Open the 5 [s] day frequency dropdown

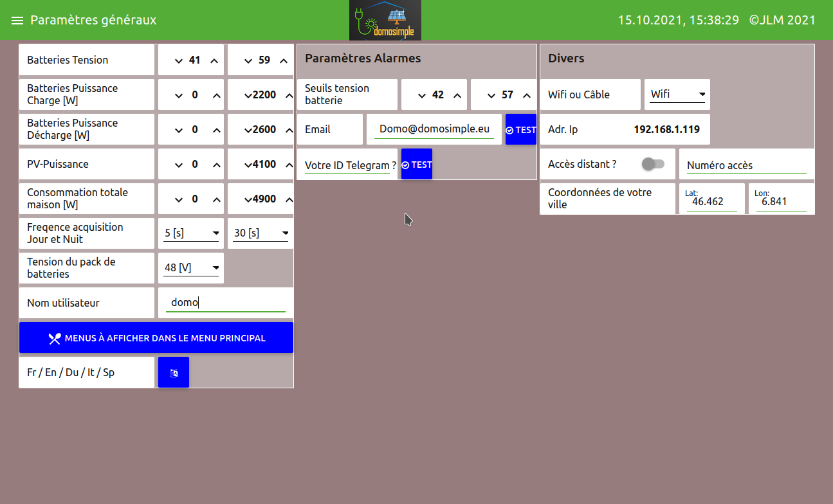(191, 233)
